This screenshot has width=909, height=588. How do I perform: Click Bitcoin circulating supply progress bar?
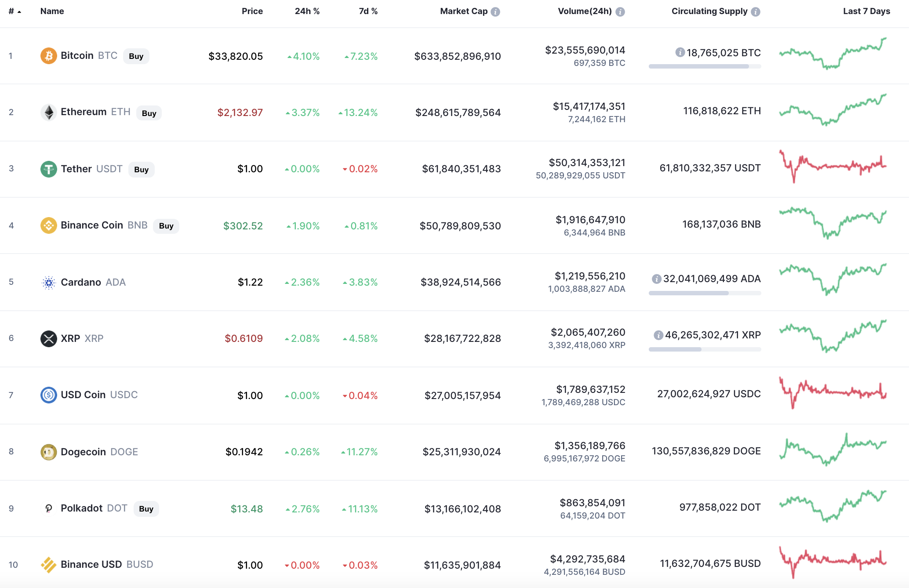pos(705,66)
